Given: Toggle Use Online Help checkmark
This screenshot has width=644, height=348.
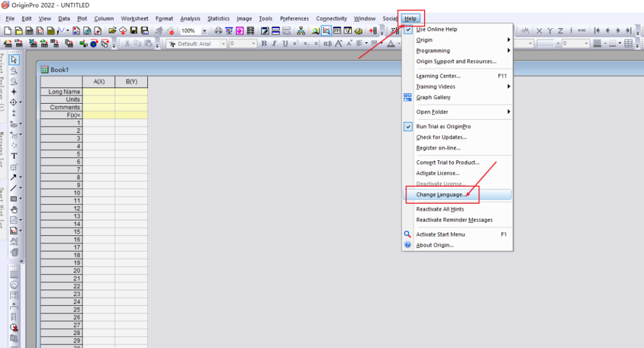Looking at the screenshot, I should click(408, 30).
